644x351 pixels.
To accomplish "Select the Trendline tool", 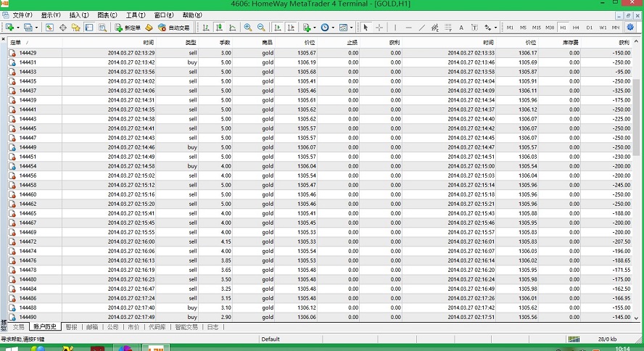I will tap(422, 28).
